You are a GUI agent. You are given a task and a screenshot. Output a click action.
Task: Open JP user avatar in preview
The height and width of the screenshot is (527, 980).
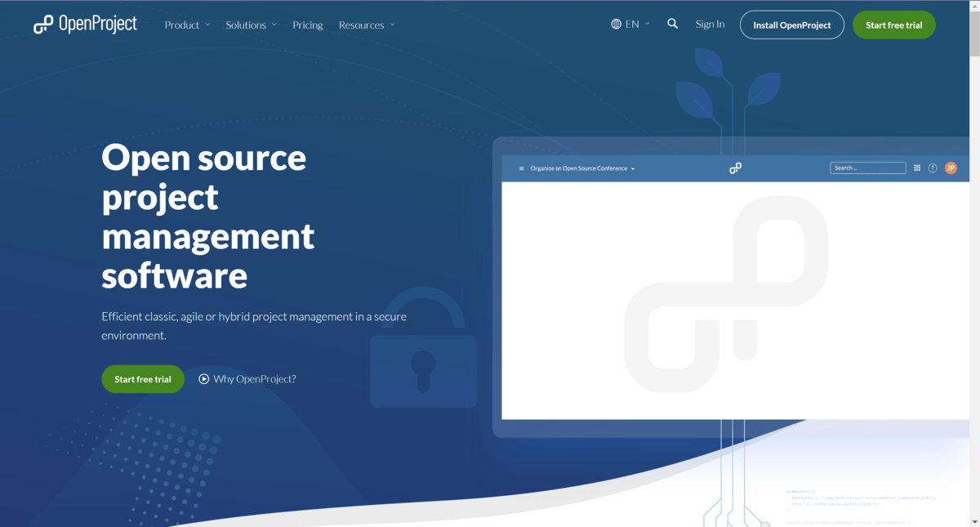coord(951,167)
